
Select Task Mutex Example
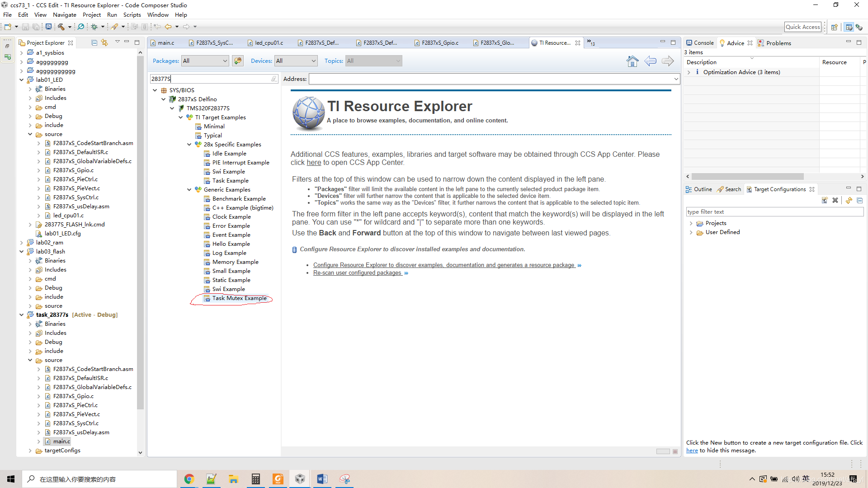(x=239, y=298)
